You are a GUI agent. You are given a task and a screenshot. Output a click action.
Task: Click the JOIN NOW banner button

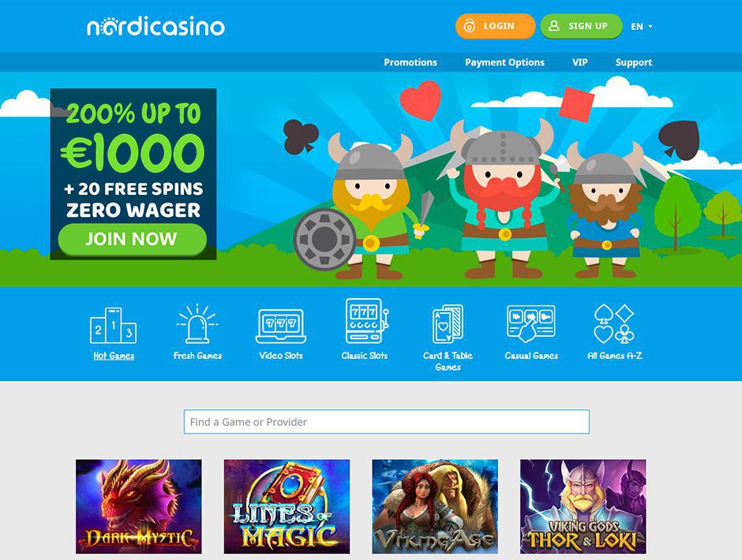click(133, 239)
